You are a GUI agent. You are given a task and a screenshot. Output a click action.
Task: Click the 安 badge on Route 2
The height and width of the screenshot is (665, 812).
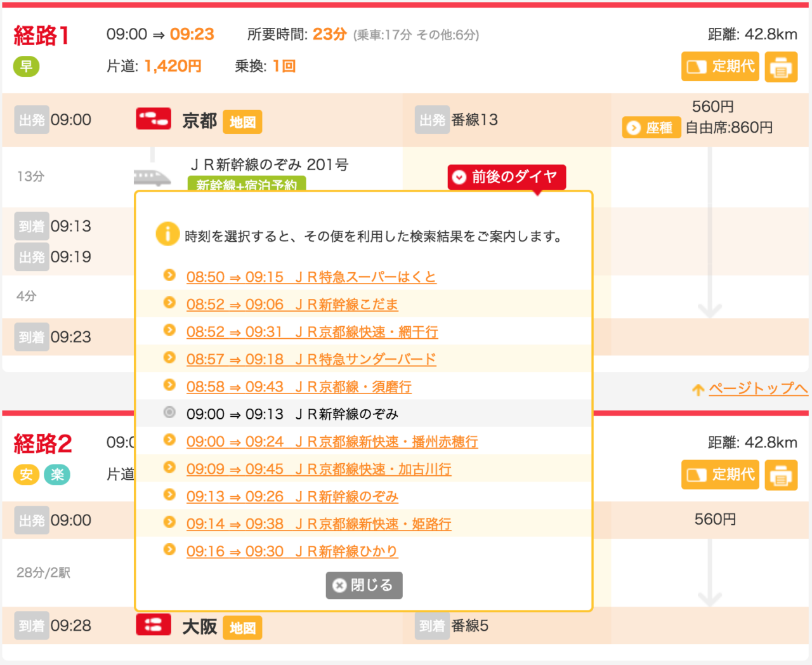[26, 475]
